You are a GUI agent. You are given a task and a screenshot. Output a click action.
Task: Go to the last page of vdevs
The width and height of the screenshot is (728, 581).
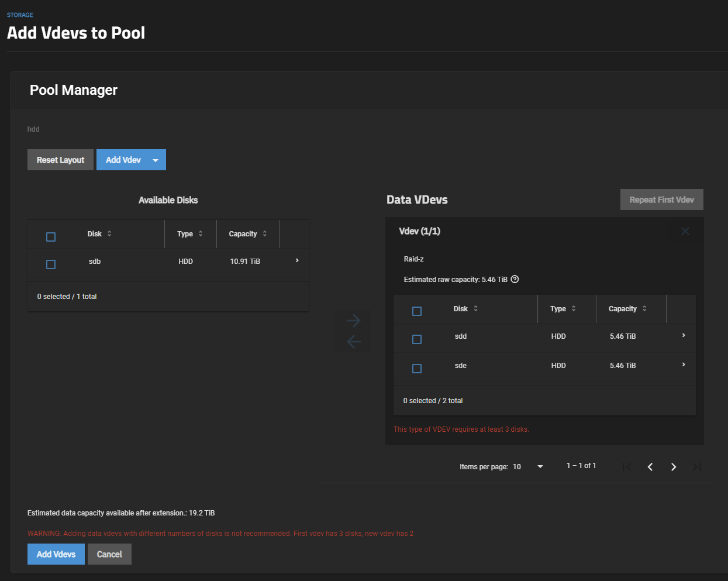(697, 467)
